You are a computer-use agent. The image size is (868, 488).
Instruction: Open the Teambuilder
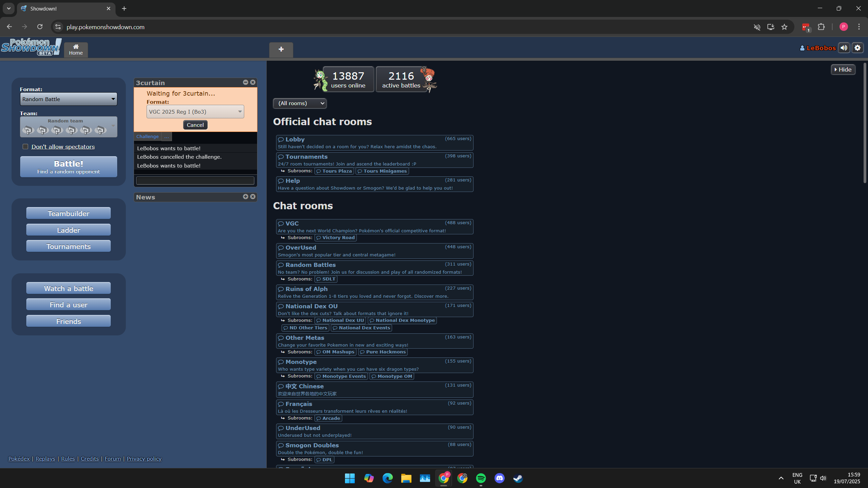coord(69,213)
